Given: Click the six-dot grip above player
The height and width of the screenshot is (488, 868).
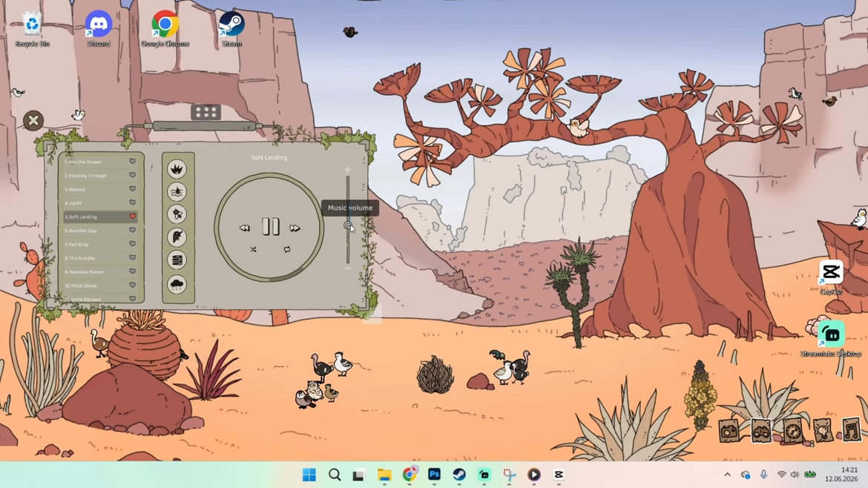Looking at the screenshot, I should point(206,112).
